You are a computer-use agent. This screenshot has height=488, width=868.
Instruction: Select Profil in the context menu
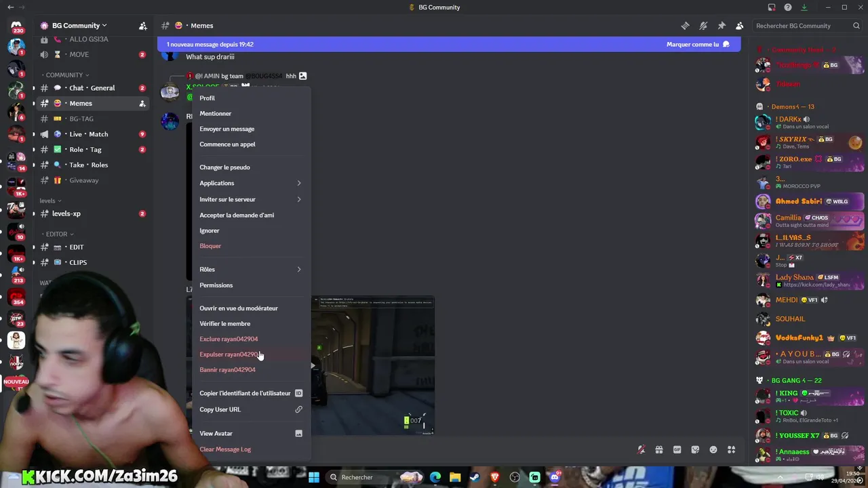[250, 98]
